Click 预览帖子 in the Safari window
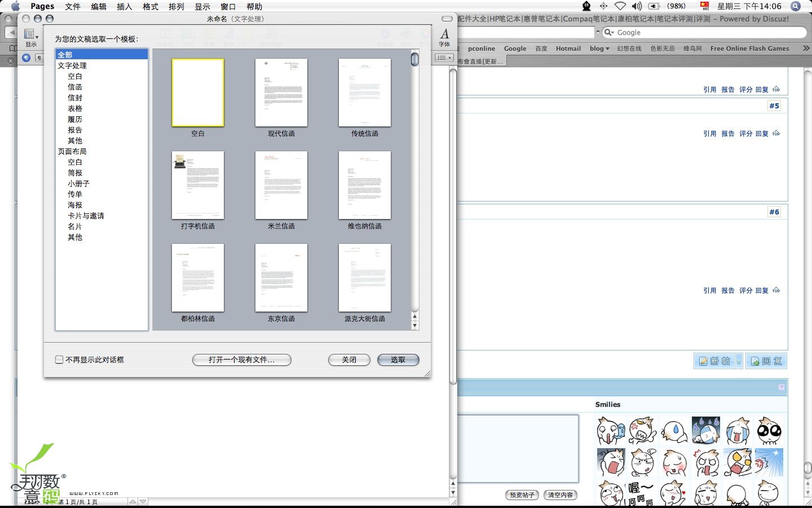The height and width of the screenshot is (508, 812). point(522,495)
